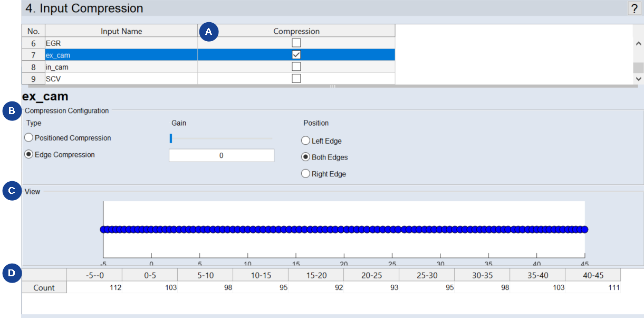Click the Gain slider handle
The height and width of the screenshot is (318, 644).
tap(171, 138)
